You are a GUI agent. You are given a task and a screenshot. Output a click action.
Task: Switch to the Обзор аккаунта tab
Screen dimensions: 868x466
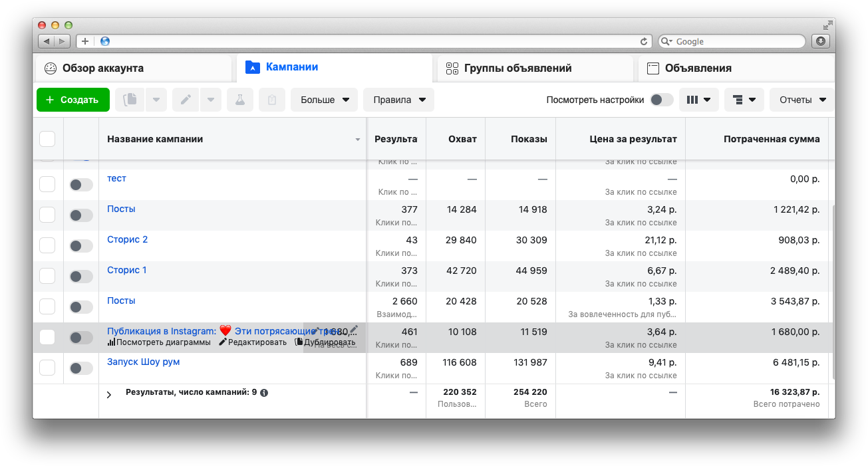(x=133, y=68)
